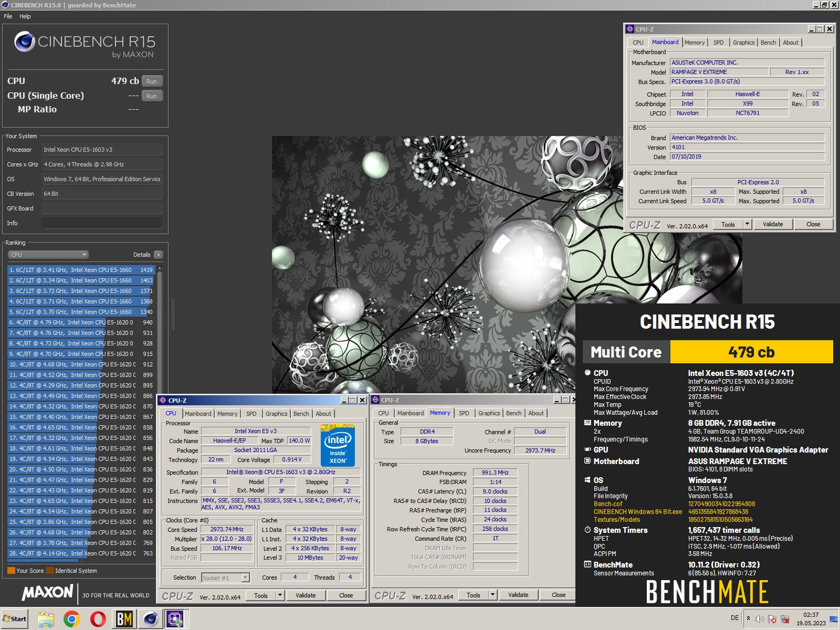Image resolution: width=840 pixels, height=630 pixels.
Task: Open Bench tab in the Mainboard-tab CPU-Z window
Action: (x=769, y=43)
